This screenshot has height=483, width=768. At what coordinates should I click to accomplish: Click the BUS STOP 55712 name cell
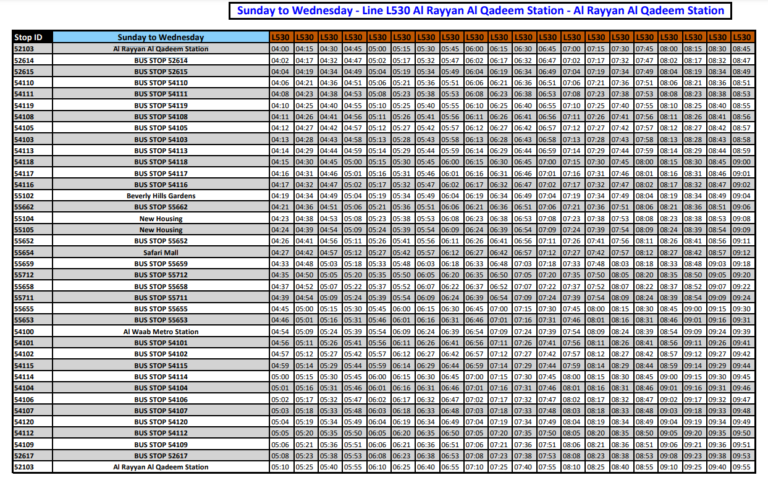click(x=161, y=275)
